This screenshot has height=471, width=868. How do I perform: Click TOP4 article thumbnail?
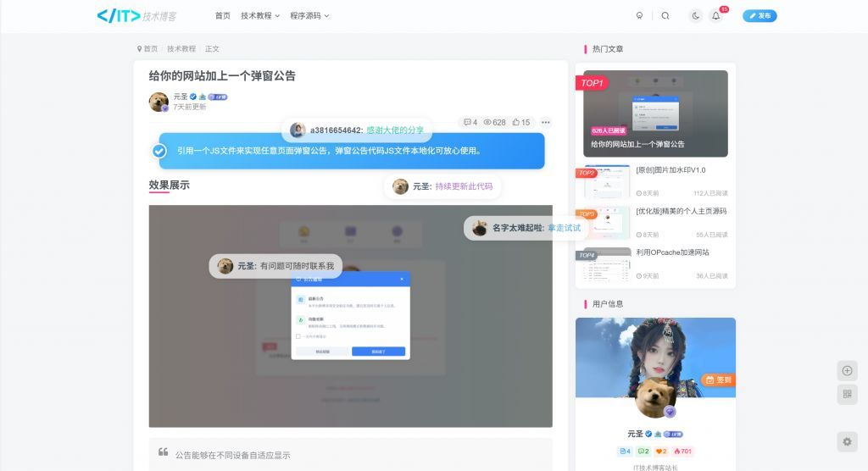pyautogui.click(x=607, y=264)
